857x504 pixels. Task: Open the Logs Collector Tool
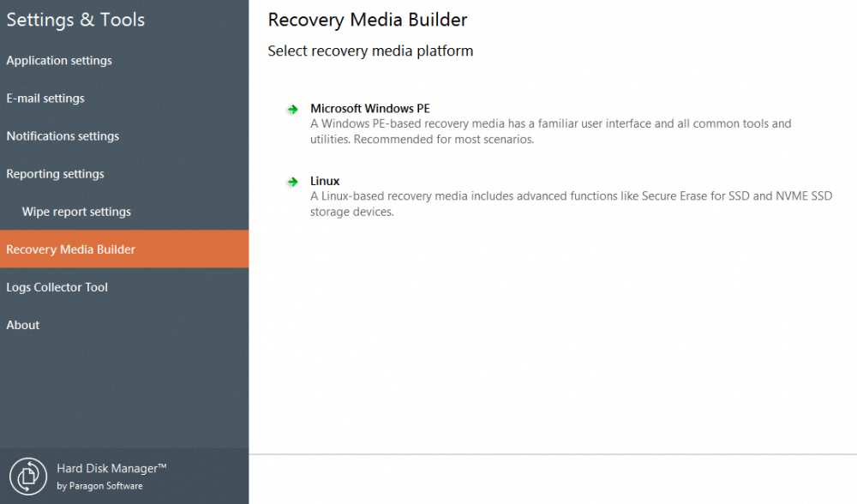tap(57, 286)
